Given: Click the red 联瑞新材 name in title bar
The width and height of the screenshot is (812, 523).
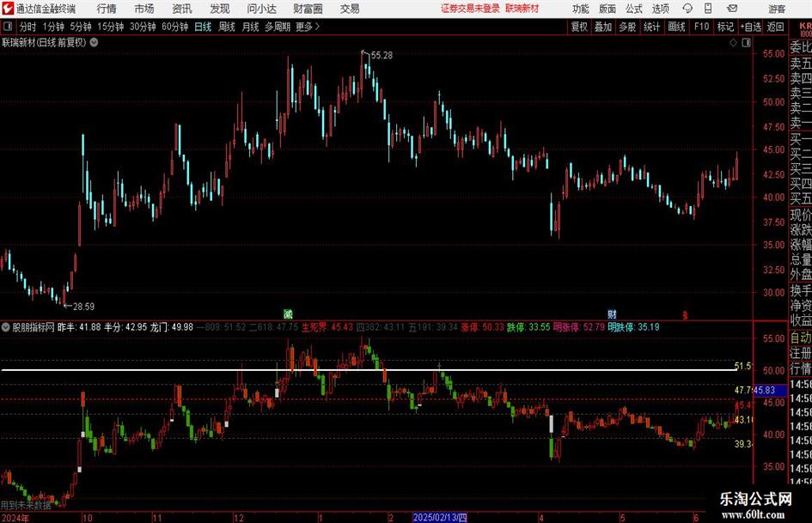Looking at the screenshot, I should [522, 9].
